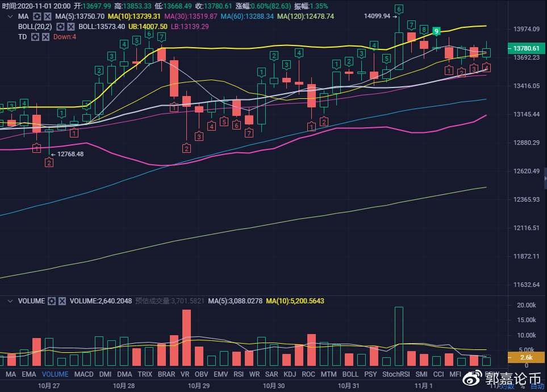Open the MA indicator settings gear
The height and width of the screenshot is (392, 547).
coord(37,16)
